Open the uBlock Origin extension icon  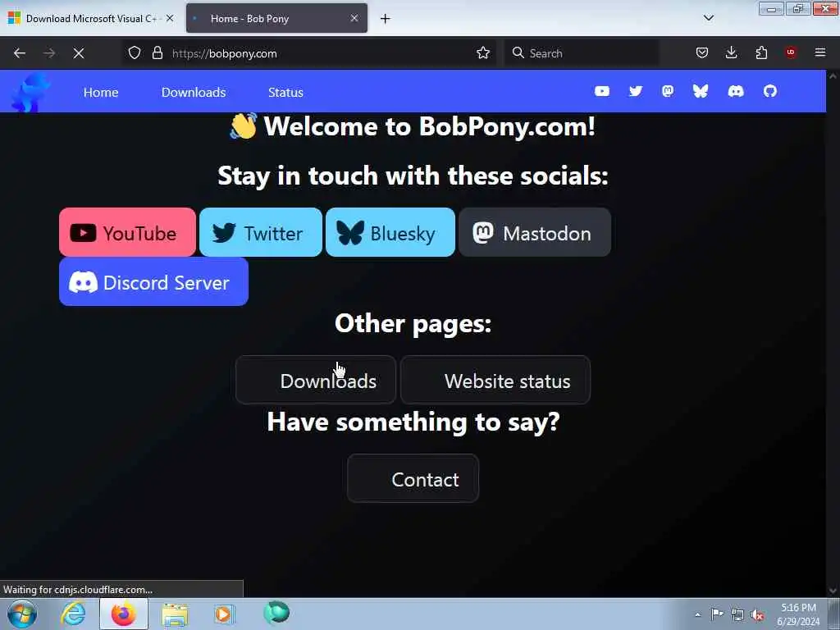click(791, 52)
